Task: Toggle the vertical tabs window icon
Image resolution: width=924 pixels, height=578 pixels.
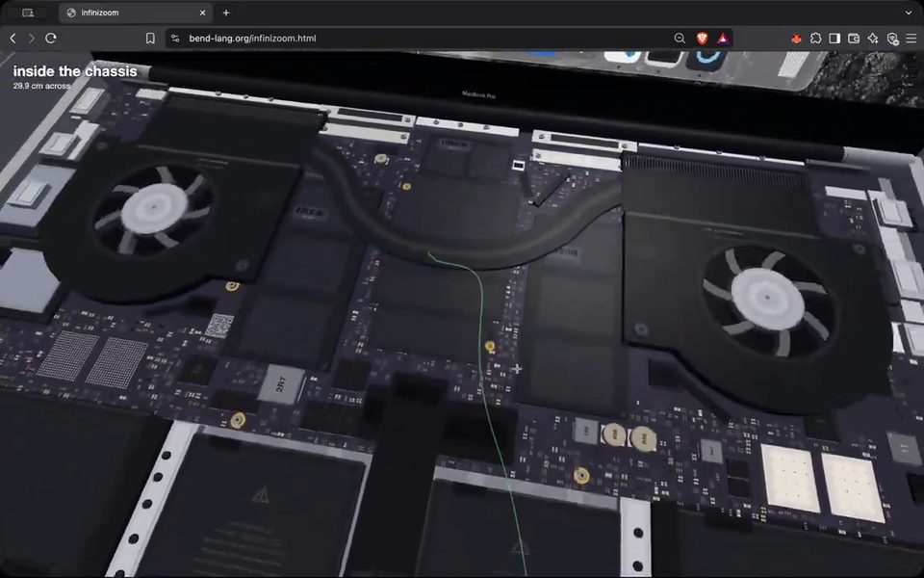Action: pyautogui.click(x=28, y=13)
